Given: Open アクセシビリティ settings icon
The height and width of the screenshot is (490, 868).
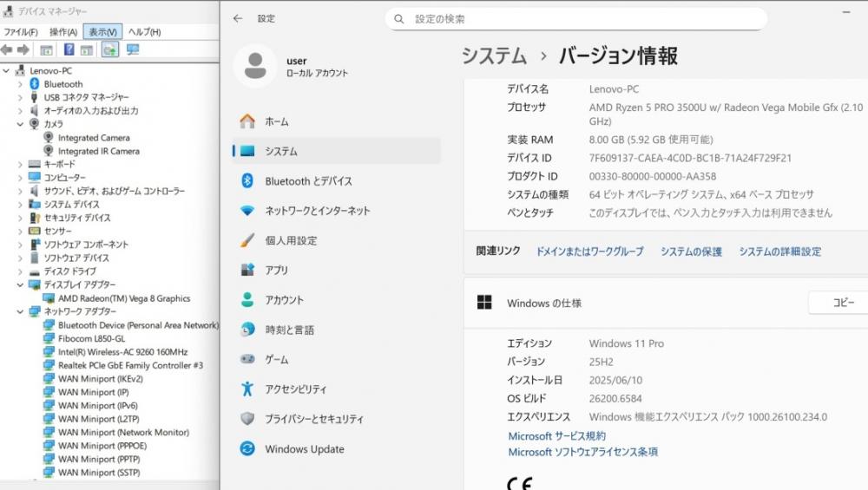Looking at the screenshot, I should point(247,389).
